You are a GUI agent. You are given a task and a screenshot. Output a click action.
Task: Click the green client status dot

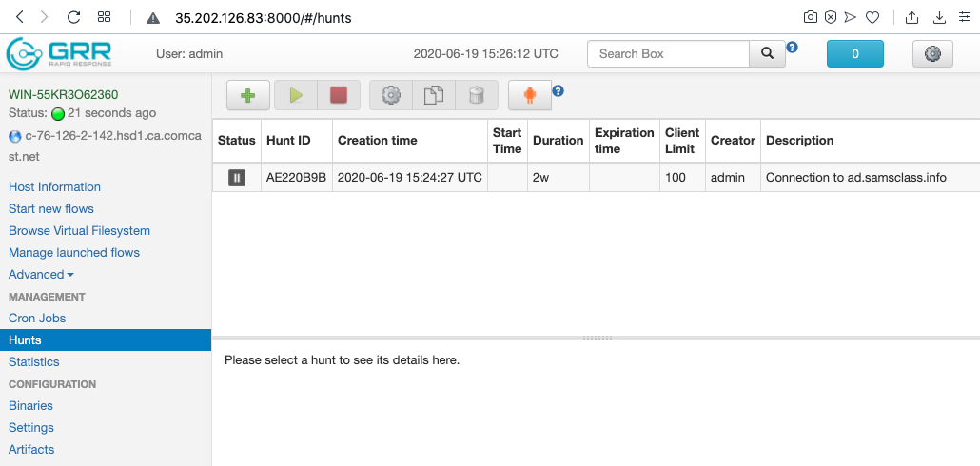click(58, 114)
